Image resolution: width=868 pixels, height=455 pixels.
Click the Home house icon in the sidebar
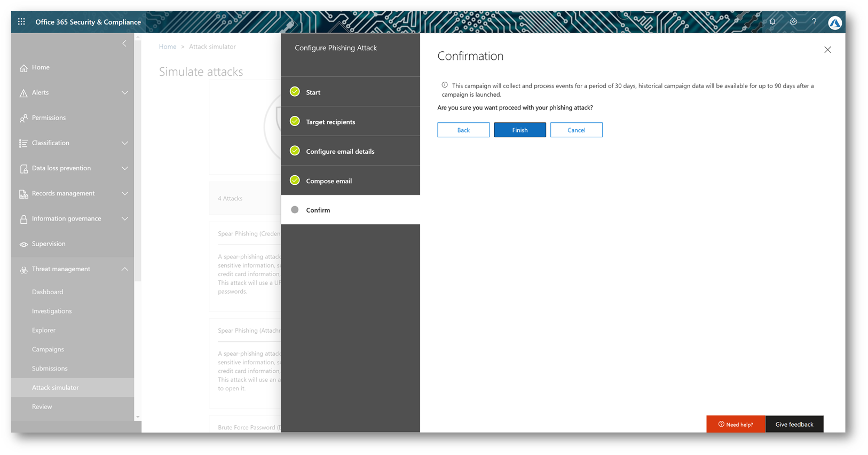click(23, 68)
